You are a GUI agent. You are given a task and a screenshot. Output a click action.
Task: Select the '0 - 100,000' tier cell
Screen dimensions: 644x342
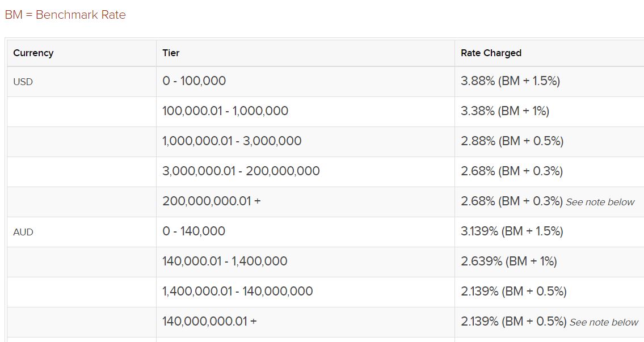pos(193,81)
